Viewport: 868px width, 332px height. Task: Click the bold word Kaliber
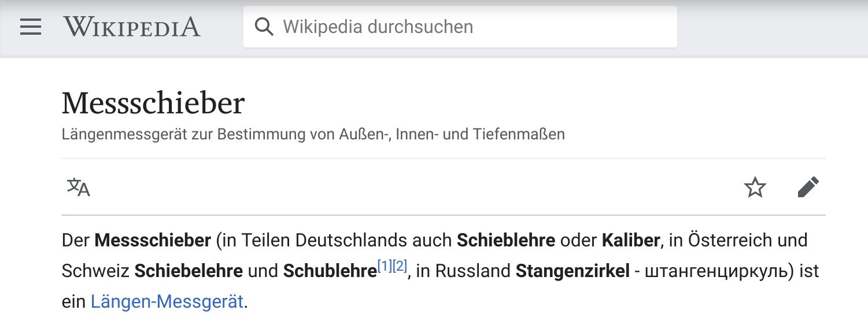tap(630, 240)
